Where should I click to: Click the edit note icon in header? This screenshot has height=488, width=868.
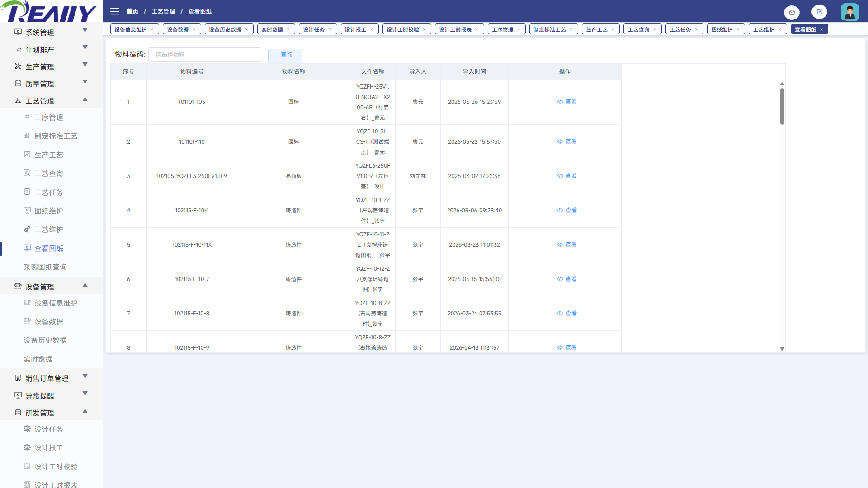[x=819, y=12]
